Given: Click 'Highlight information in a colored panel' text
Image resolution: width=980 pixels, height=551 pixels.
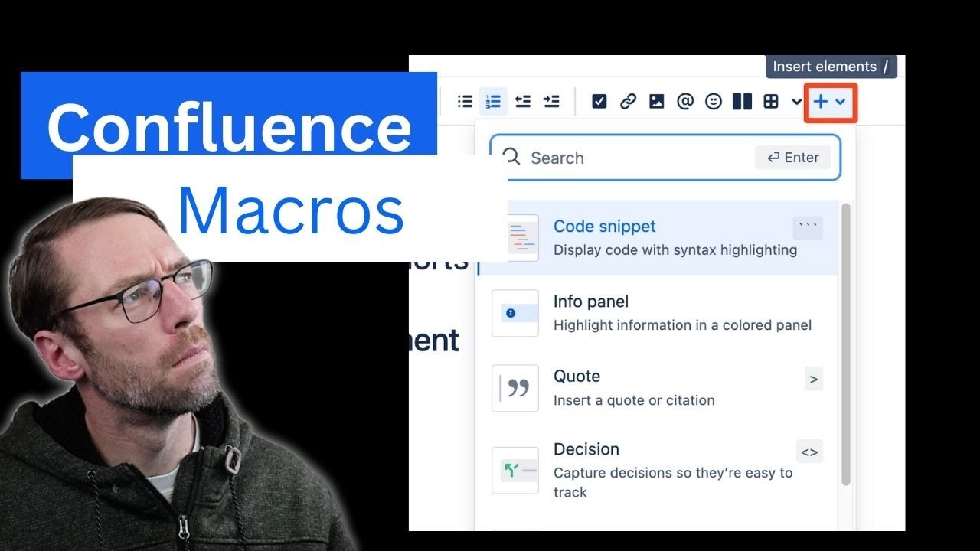Looking at the screenshot, I should [x=682, y=325].
